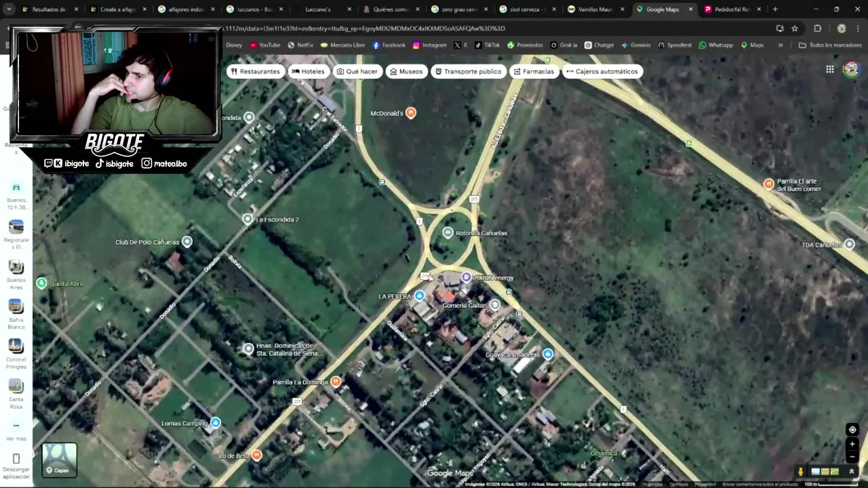868x488 pixels.
Task: Show more bookmarks with the overflow chevron
Action: point(781,45)
